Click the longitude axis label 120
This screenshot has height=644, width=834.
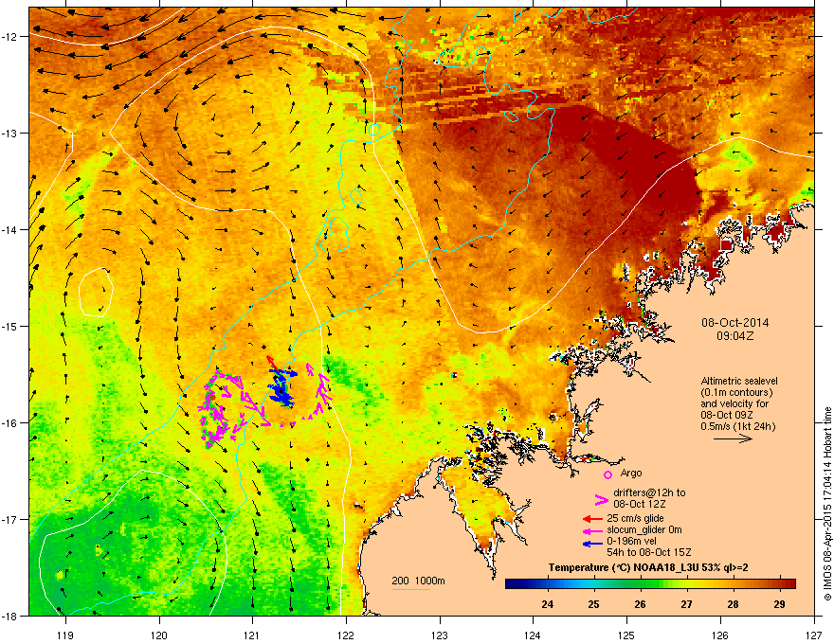(159, 635)
